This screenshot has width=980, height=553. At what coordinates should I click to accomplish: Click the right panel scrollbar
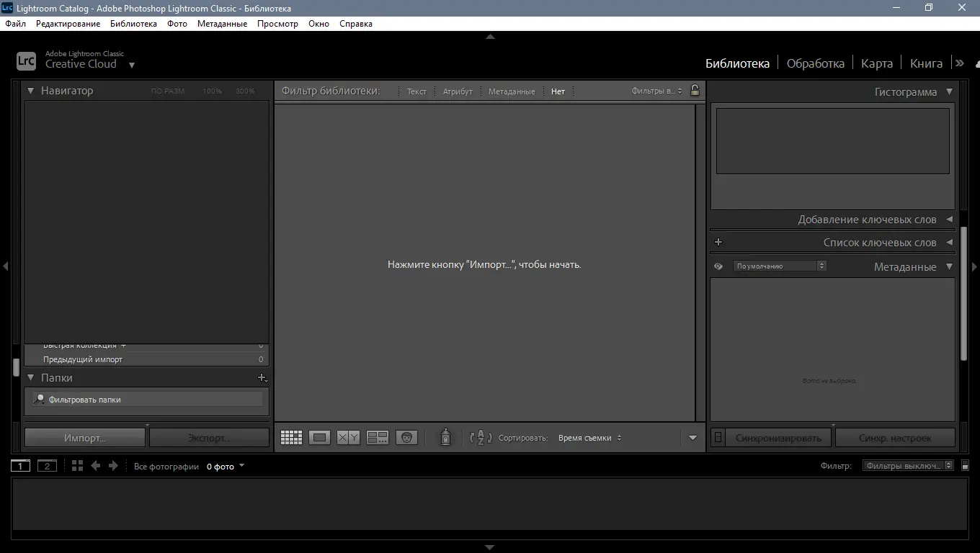coord(964,294)
